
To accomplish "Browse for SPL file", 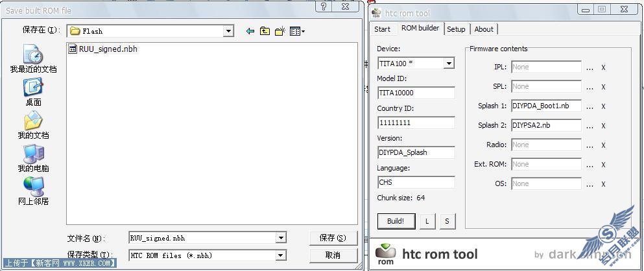I will pos(590,87).
